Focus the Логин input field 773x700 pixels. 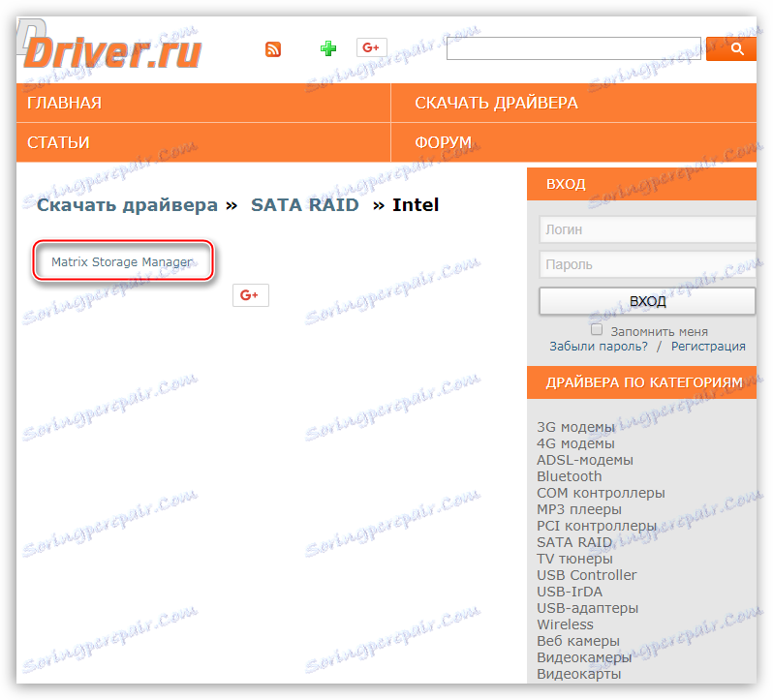(647, 229)
